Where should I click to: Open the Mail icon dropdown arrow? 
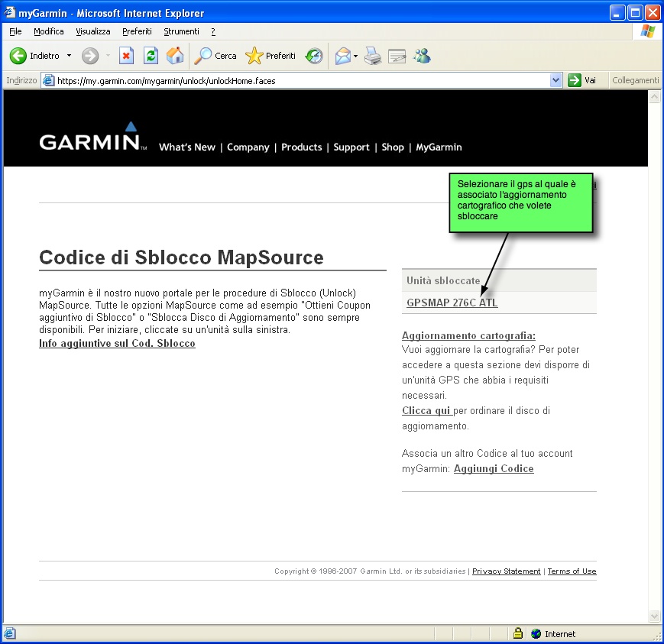click(x=356, y=56)
